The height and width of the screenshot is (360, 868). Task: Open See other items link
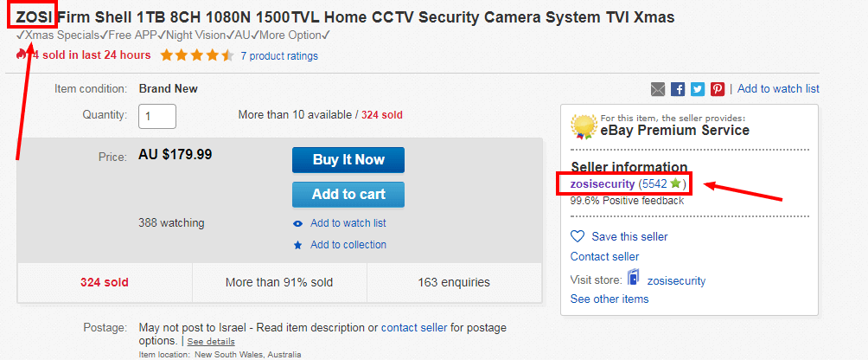point(610,299)
